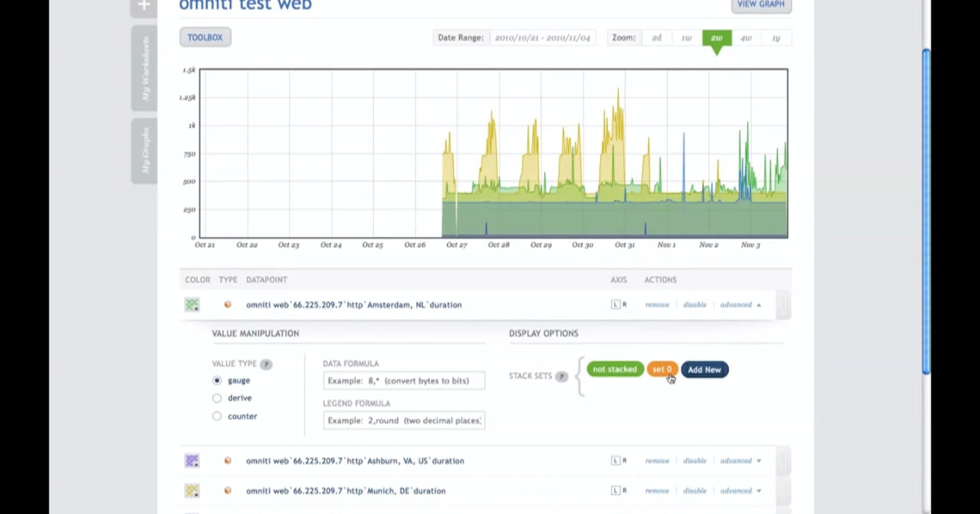The height and width of the screenshot is (514, 980).
Task: Select the Munich, DE duration datapoint name
Action: coord(346,491)
